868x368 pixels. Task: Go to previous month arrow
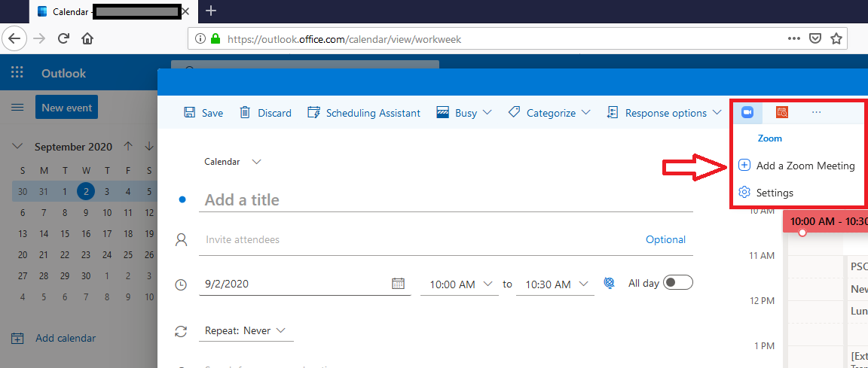(128, 147)
